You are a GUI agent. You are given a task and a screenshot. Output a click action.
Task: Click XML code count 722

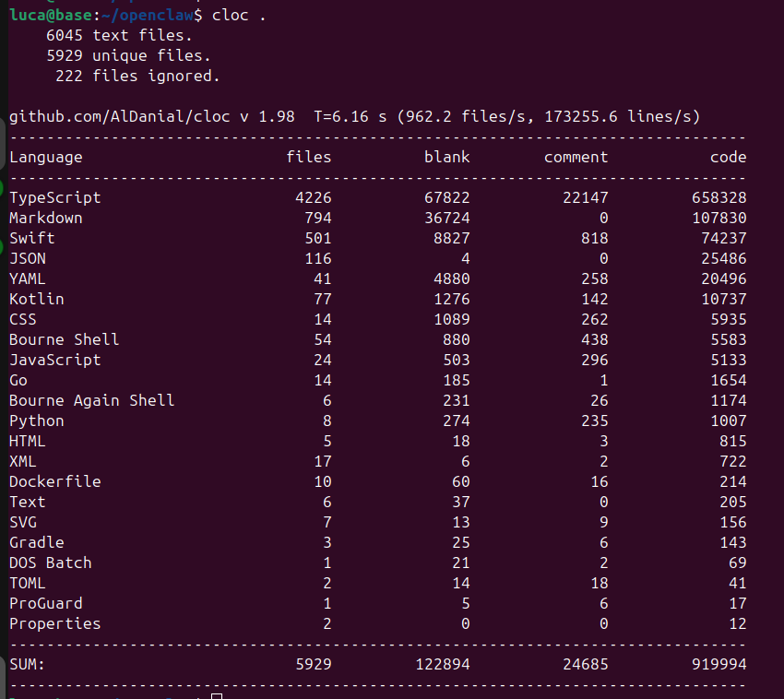733,461
